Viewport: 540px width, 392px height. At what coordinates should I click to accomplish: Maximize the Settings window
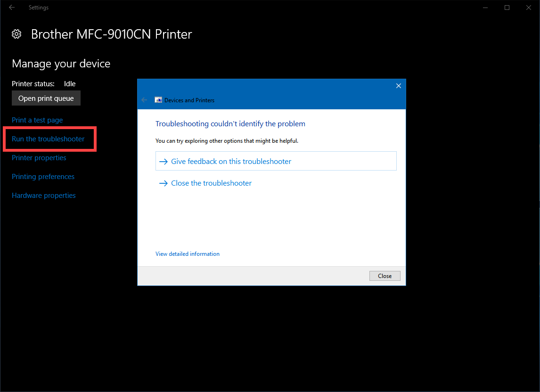click(507, 8)
